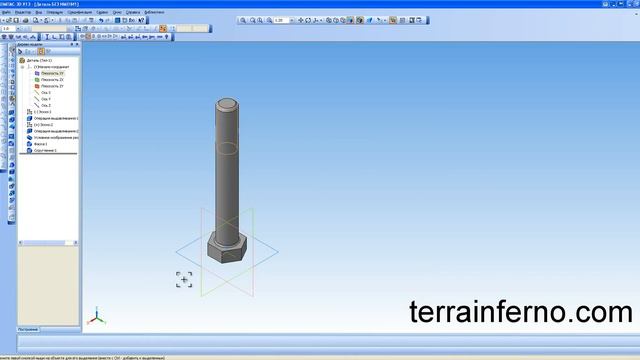Select Плоскость ZY in model tree
Screen dimensions: 640x360
click(x=52, y=87)
